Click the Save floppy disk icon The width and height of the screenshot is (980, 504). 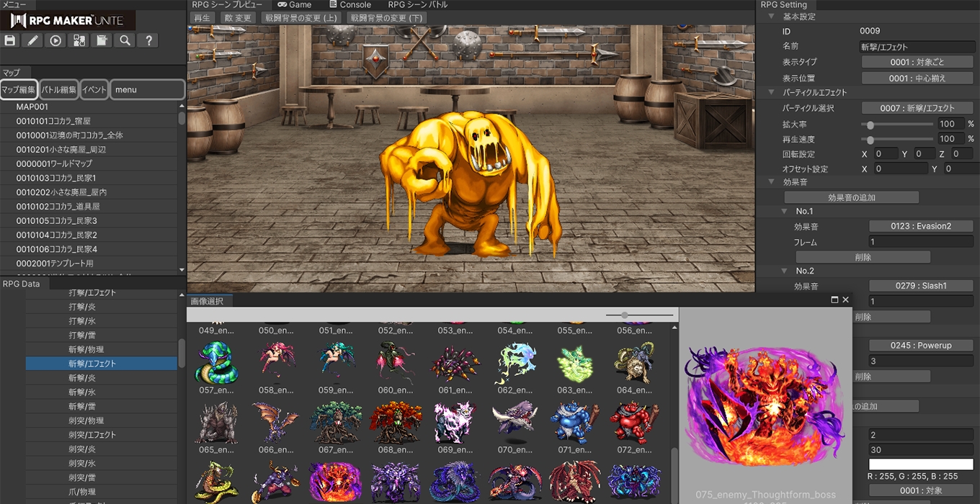tap(10, 41)
